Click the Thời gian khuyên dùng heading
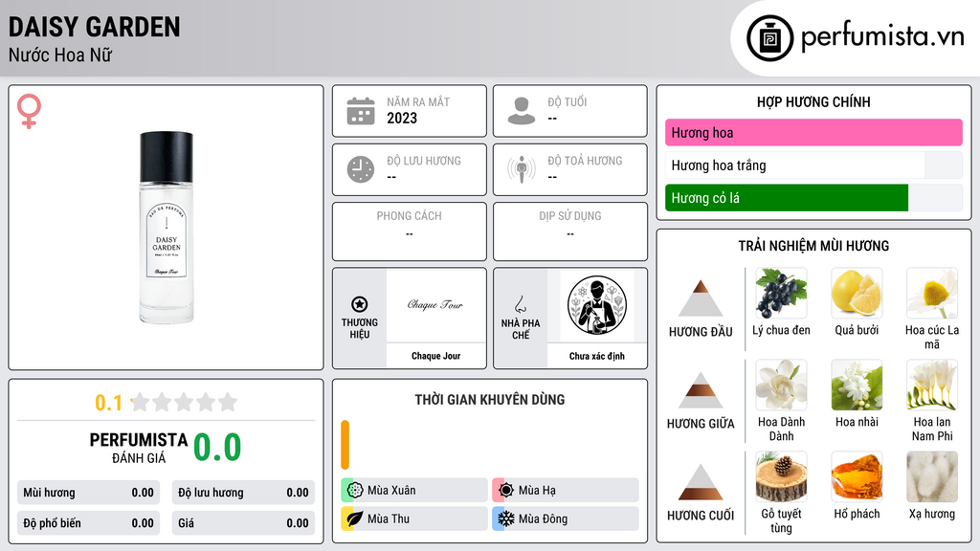Screen dimensions: 980x551 coord(490,399)
